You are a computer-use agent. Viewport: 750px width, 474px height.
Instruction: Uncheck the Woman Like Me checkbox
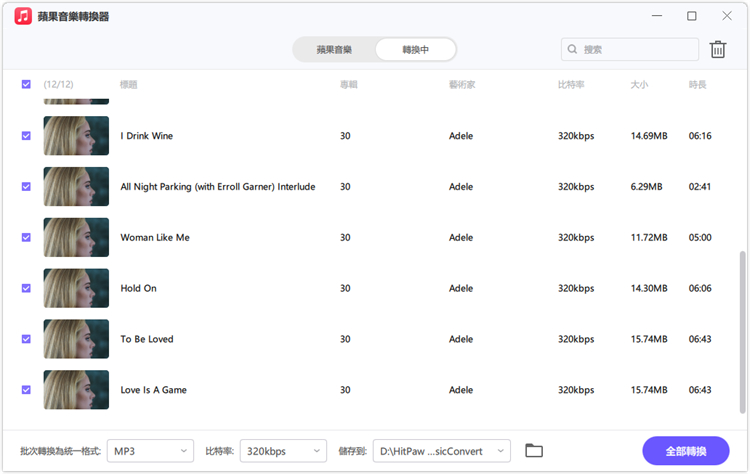click(26, 237)
